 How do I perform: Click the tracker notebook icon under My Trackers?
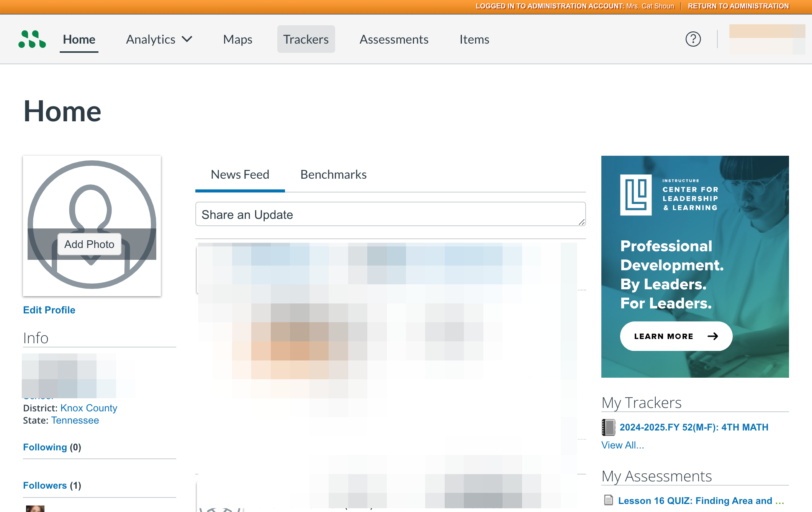tap(608, 427)
